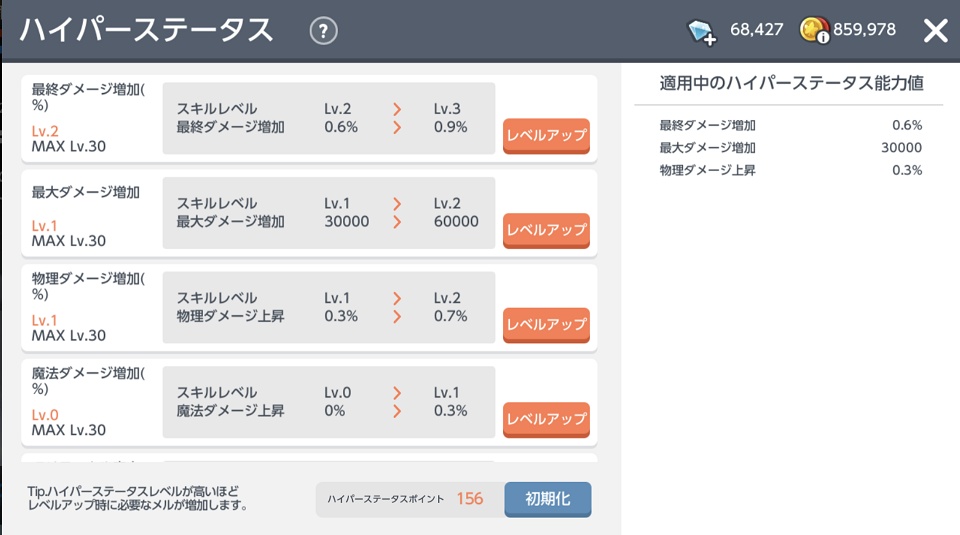Tap the hyper status point counter 156
This screenshot has width=960, height=535.
[469, 498]
